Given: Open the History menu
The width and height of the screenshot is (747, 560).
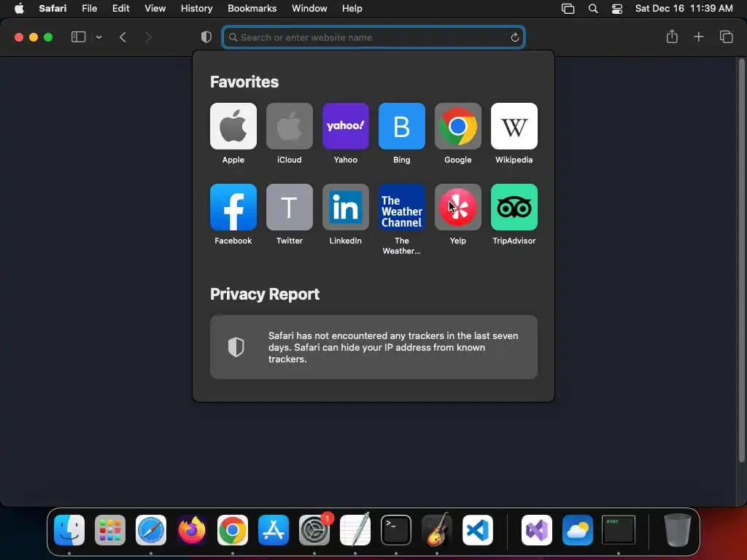Looking at the screenshot, I should (196, 8).
